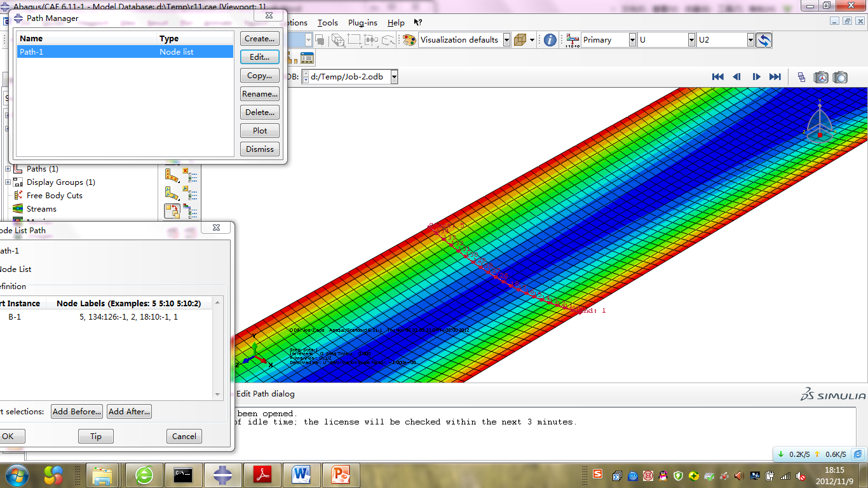Jump to first frame
868x488 pixels.
[x=718, y=77]
